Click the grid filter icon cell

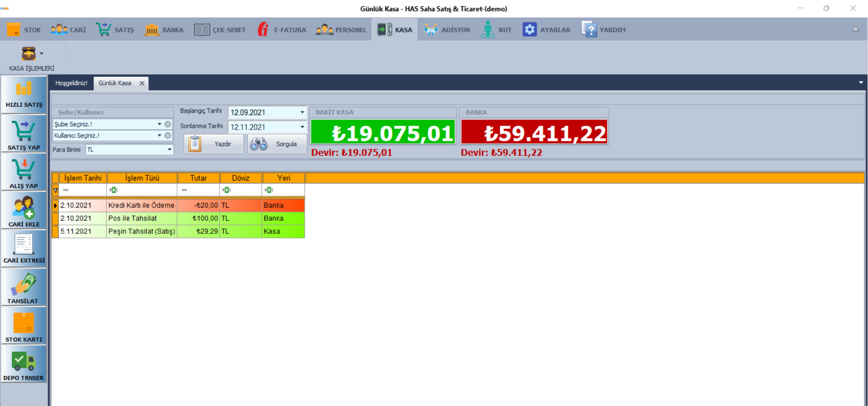56,190
